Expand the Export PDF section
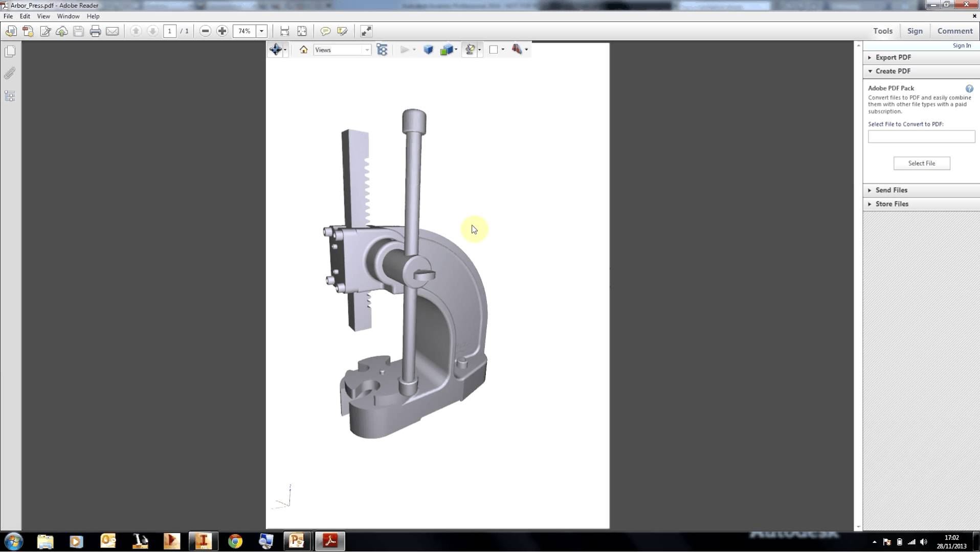 click(921, 57)
